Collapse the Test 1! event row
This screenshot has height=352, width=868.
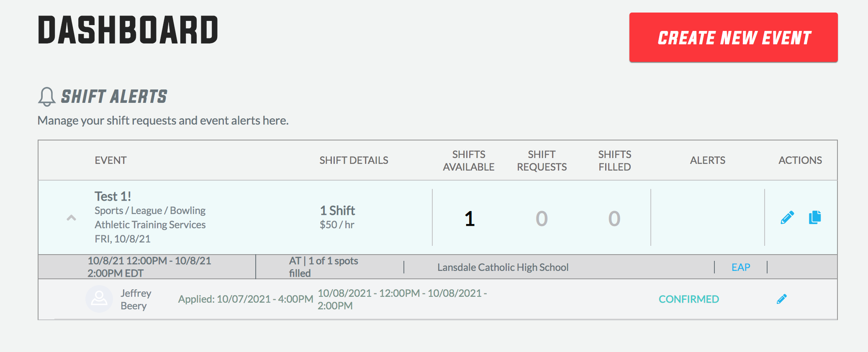(x=72, y=218)
